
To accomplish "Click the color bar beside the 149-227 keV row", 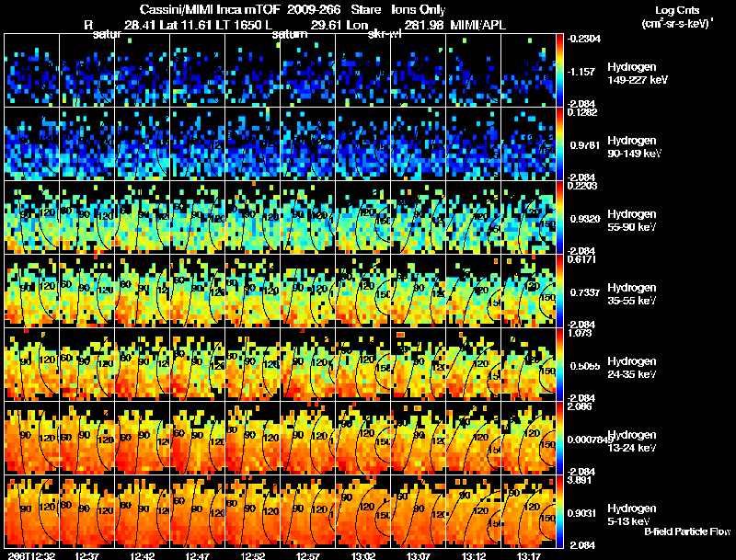I will 559,71.
